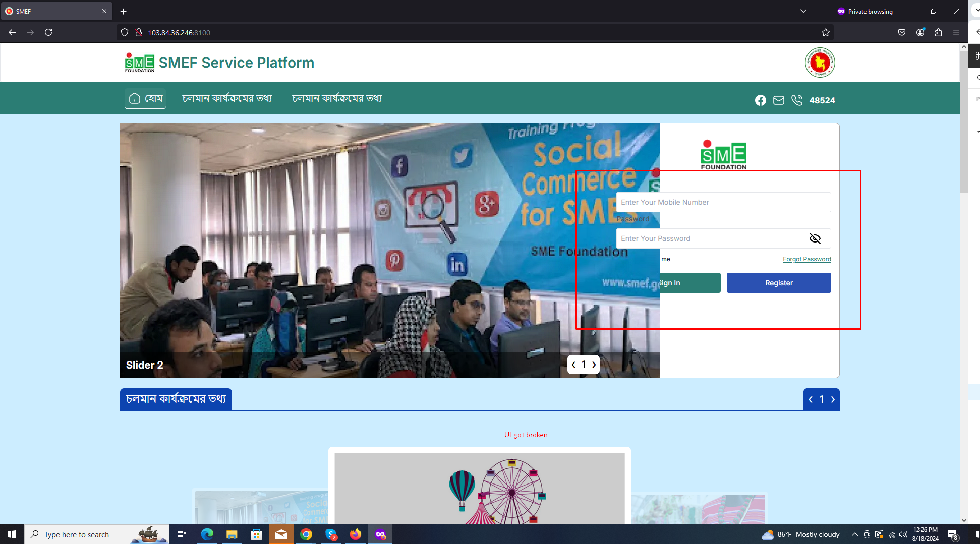This screenshot has width=980, height=544.
Task: Open Firefox private window on taskbar
Action: 380,534
